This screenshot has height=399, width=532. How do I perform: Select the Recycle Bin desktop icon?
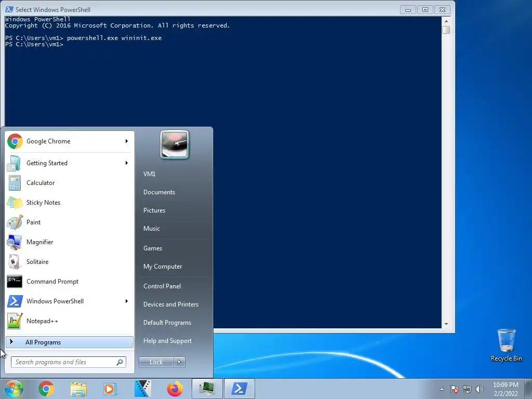pyautogui.click(x=506, y=345)
